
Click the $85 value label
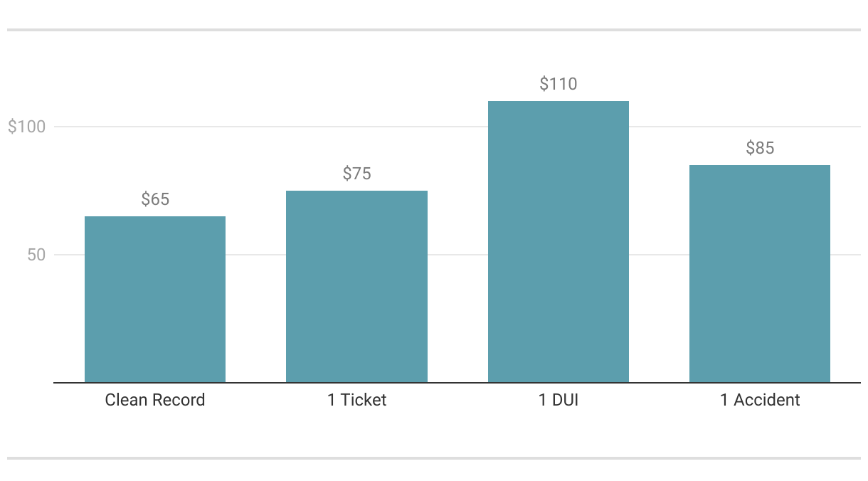(760, 148)
